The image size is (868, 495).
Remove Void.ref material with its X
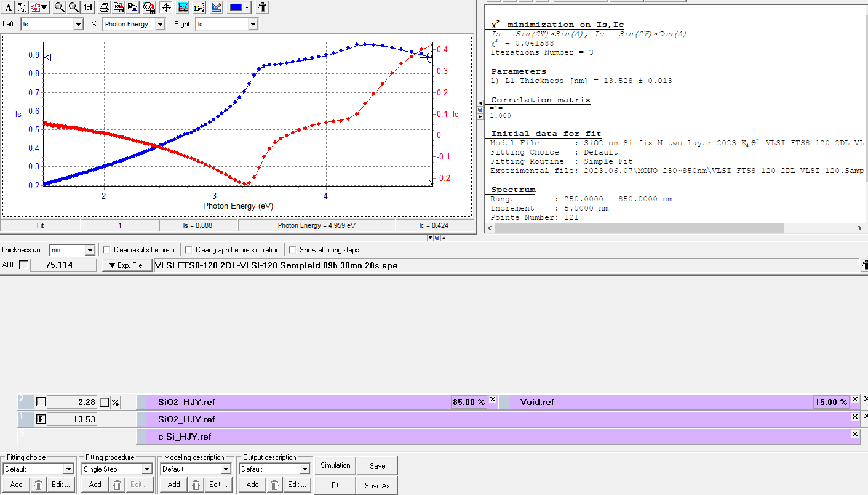(855, 400)
